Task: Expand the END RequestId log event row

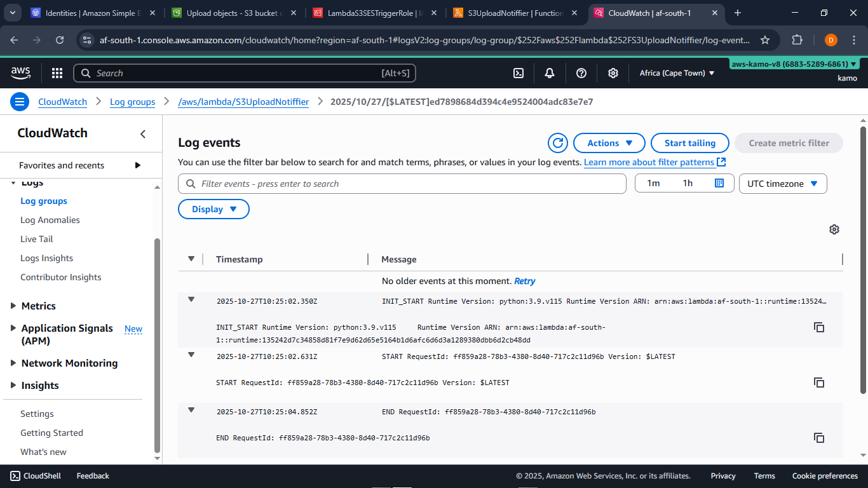Action: point(191,411)
